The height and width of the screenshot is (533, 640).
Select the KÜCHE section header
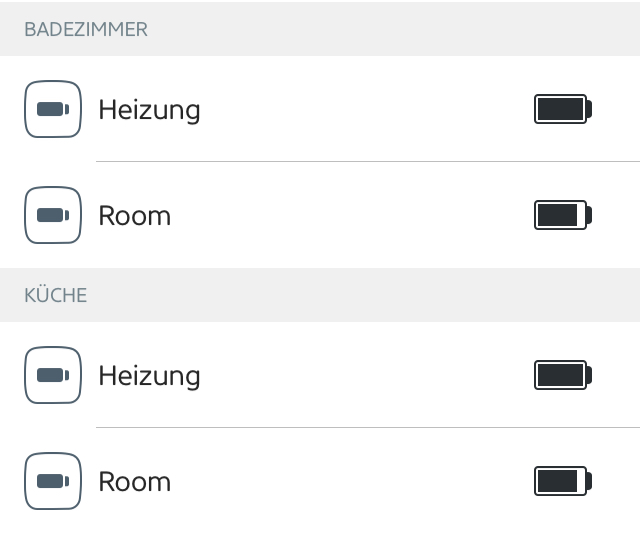[56, 295]
